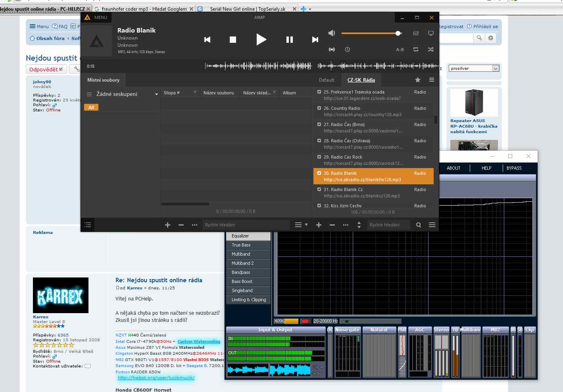The image size is (563, 392).
Task: Click the Název souboru column header
Action: tap(219, 93)
